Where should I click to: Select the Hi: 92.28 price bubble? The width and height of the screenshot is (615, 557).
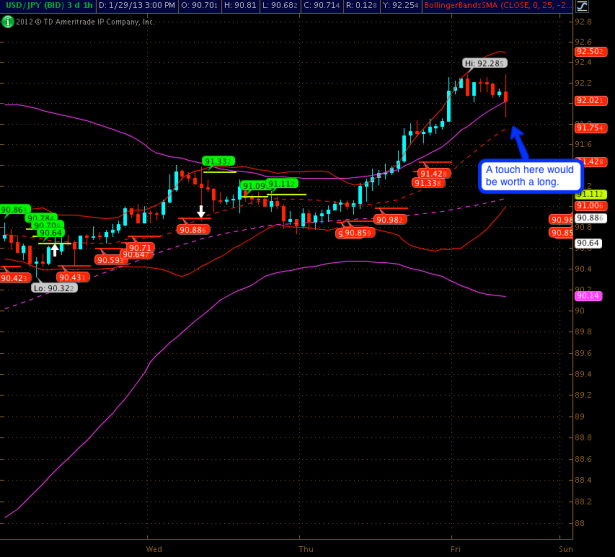click(x=480, y=63)
